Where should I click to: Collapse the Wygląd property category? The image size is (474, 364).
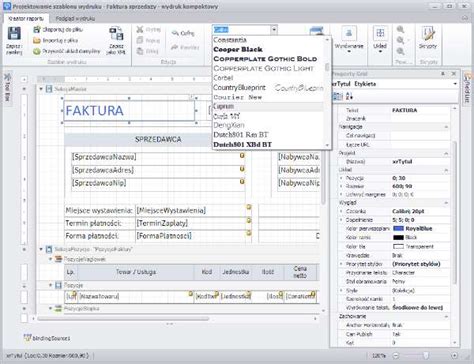click(446, 203)
